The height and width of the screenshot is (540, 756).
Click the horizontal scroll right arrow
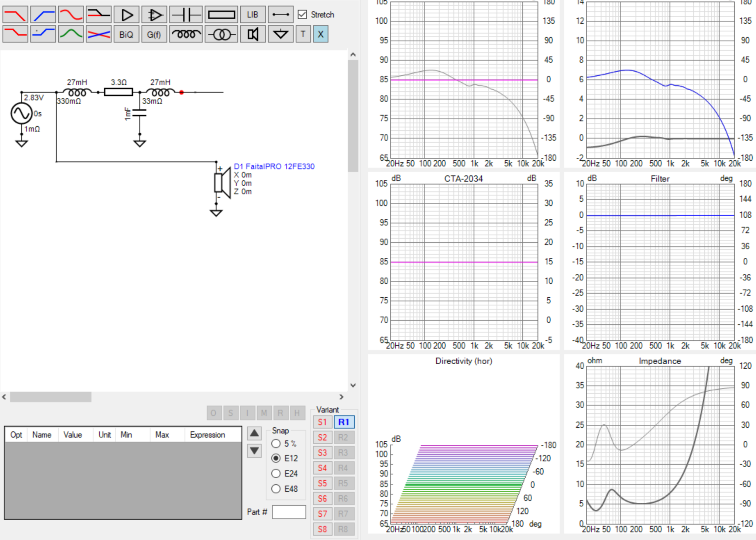click(341, 397)
